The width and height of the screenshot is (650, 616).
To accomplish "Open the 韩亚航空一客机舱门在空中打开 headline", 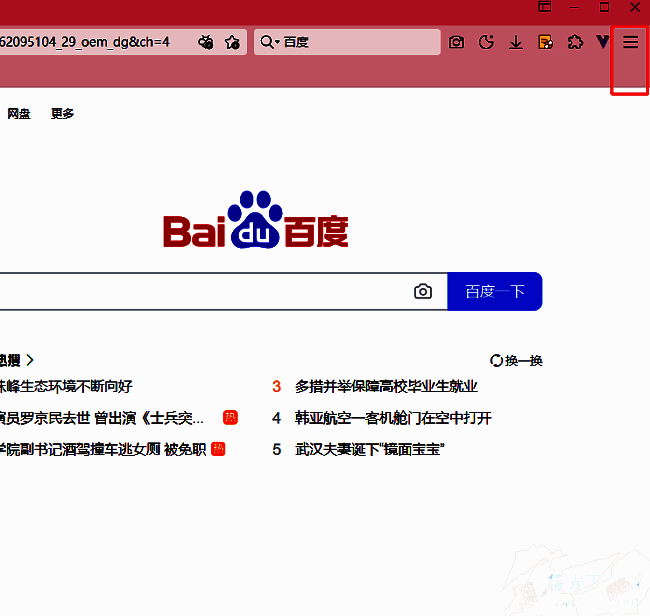I will pos(393,418).
